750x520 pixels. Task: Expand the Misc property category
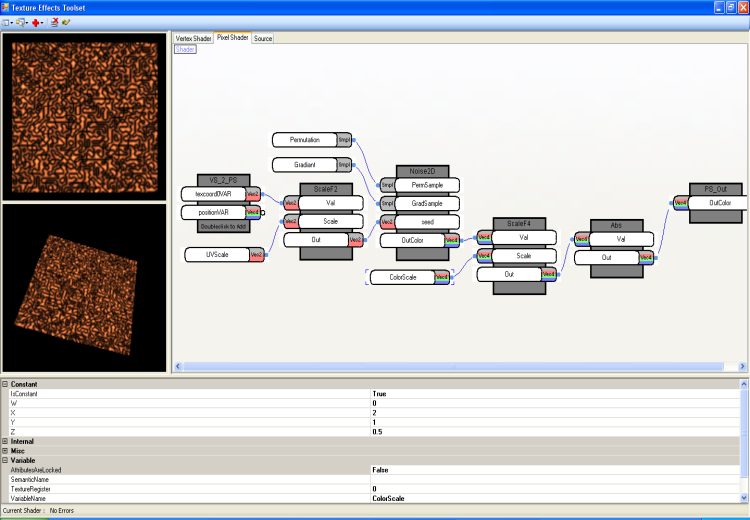pyautogui.click(x=5, y=451)
